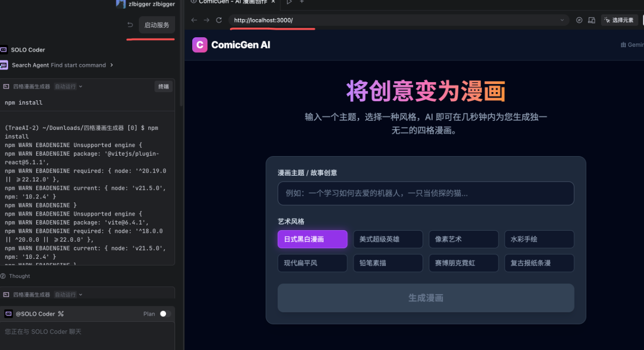
Task: Click the share icon on the tab strip
Action: pos(289,3)
